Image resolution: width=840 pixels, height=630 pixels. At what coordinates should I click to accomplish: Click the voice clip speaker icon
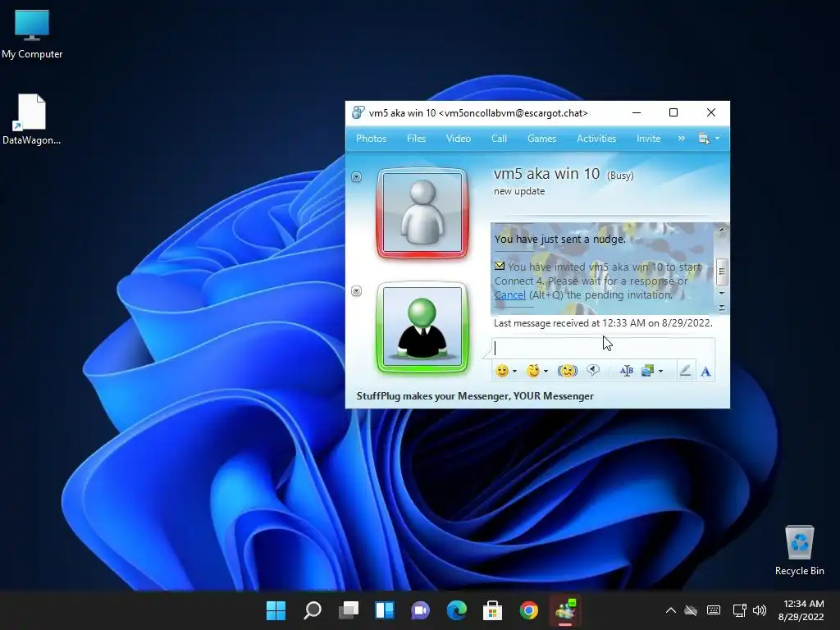[x=593, y=371]
